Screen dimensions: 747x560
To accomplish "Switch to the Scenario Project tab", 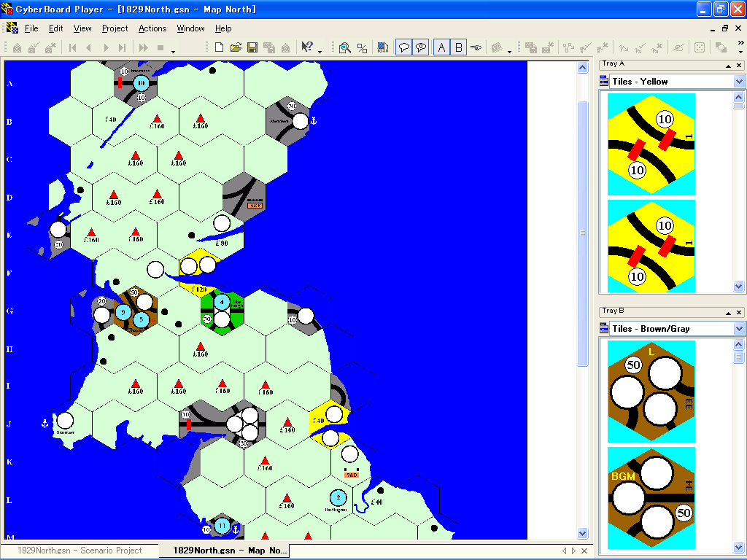I will [80, 551].
